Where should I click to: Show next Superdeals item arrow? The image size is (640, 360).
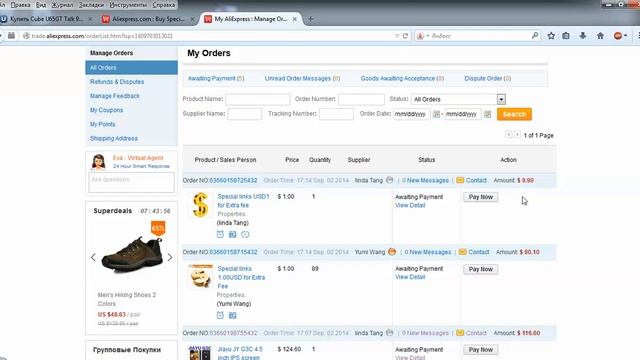(170, 257)
